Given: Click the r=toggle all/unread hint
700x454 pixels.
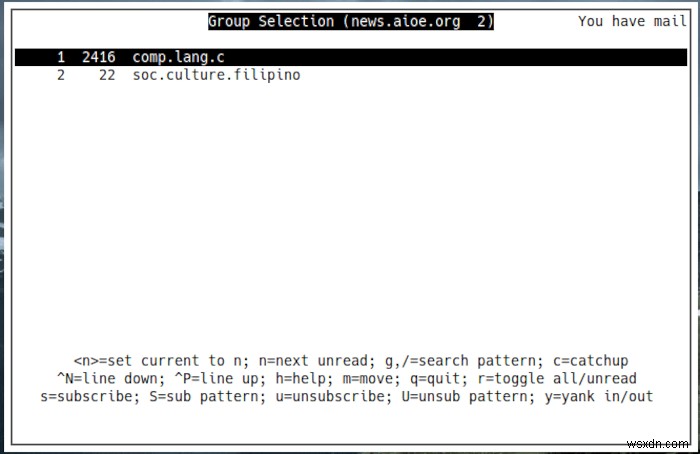Looking at the screenshot, I should [x=557, y=379].
